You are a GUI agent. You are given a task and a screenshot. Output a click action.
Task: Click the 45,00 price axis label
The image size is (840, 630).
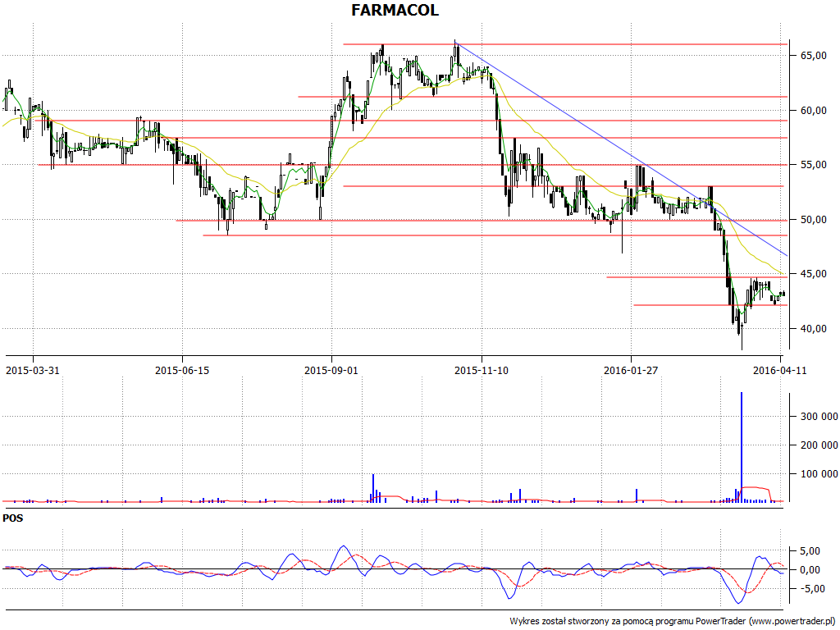pos(814,274)
